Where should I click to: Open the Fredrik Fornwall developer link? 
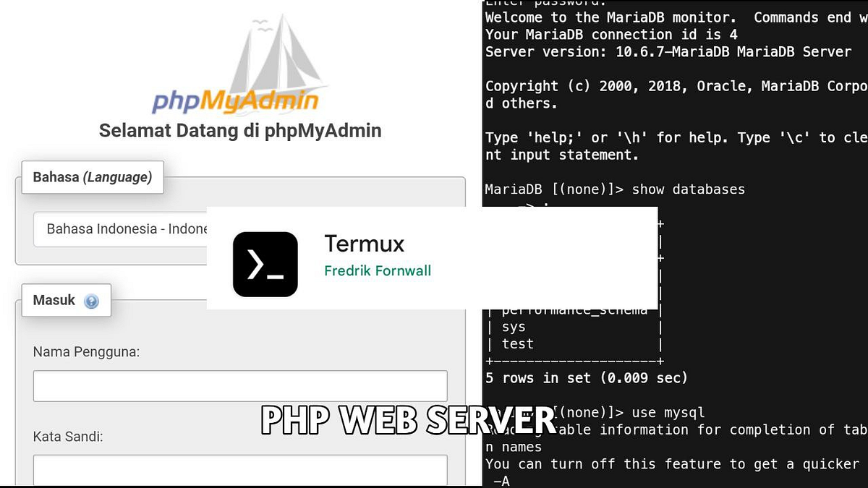(x=378, y=270)
